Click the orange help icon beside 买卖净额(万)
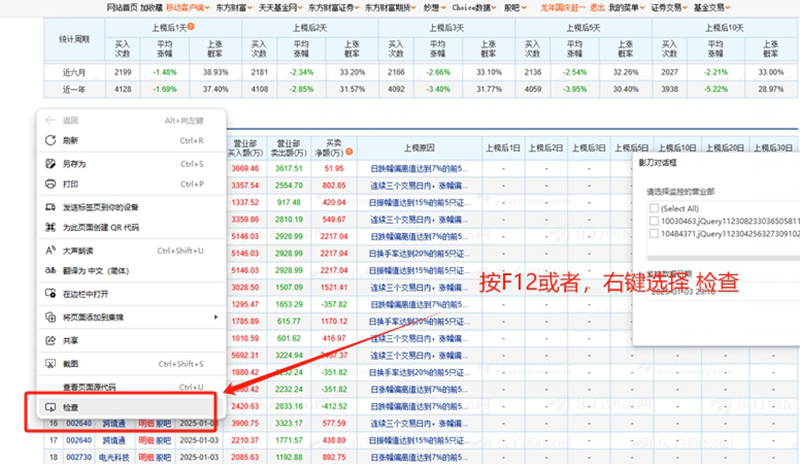This screenshot has height=464, width=800. coord(349,152)
